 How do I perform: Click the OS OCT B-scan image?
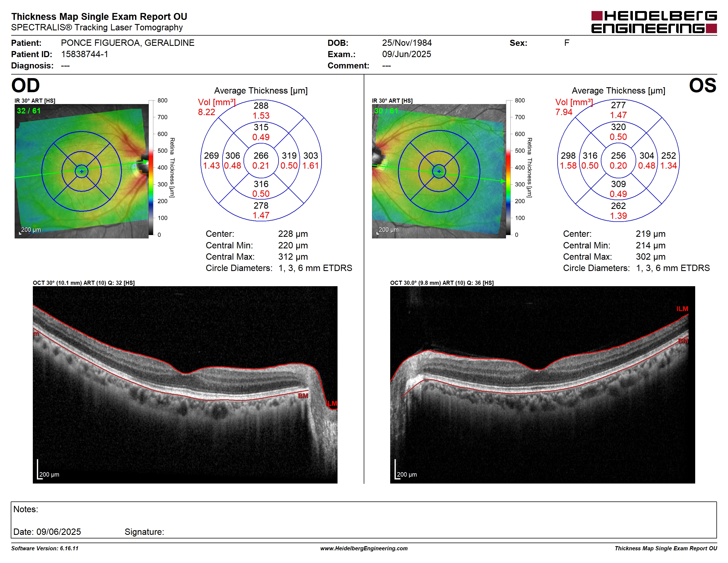point(542,384)
